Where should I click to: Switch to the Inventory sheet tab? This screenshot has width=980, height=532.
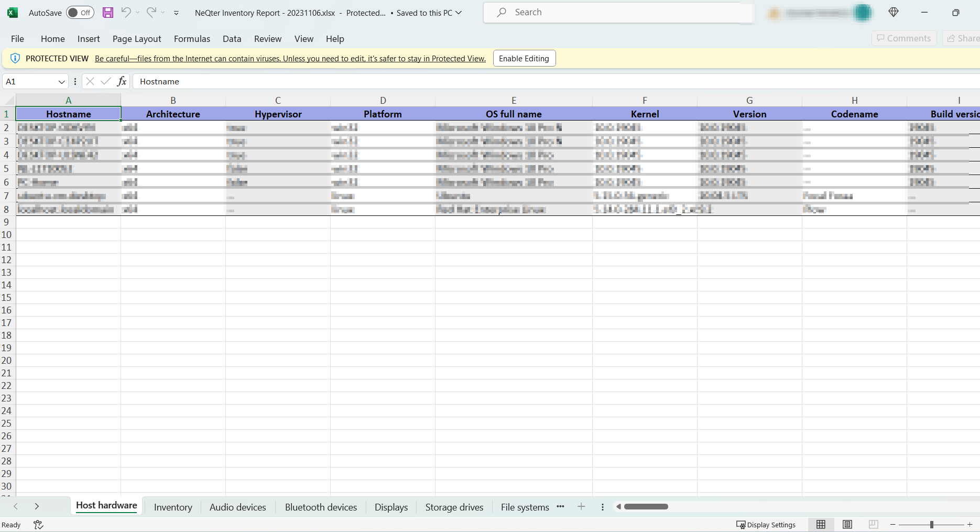173,507
